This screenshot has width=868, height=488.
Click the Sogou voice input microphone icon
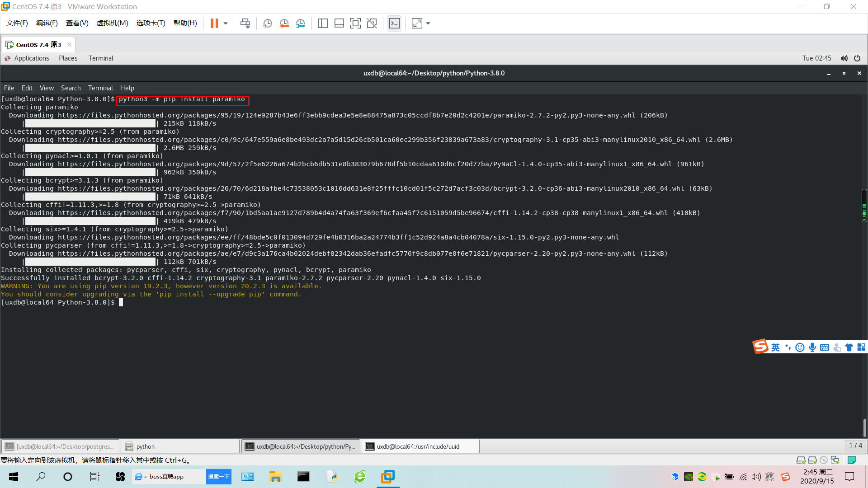click(x=812, y=347)
